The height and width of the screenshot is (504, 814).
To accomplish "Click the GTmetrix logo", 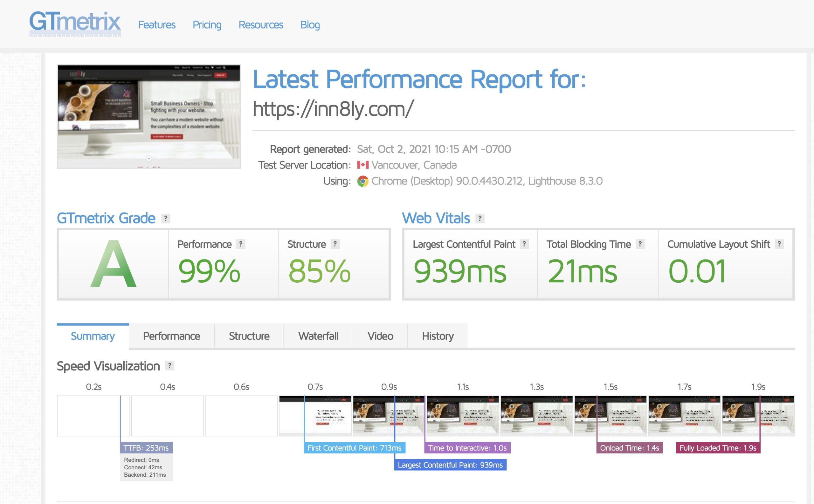I will (75, 24).
